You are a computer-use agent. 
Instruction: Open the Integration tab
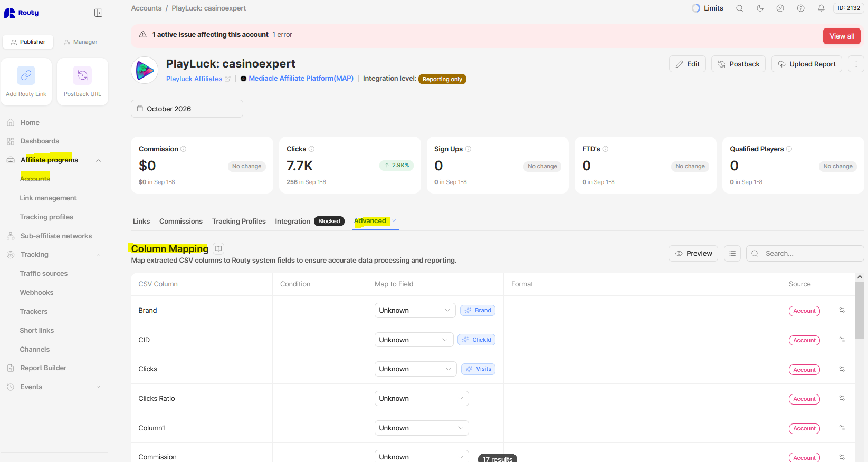coord(310,222)
